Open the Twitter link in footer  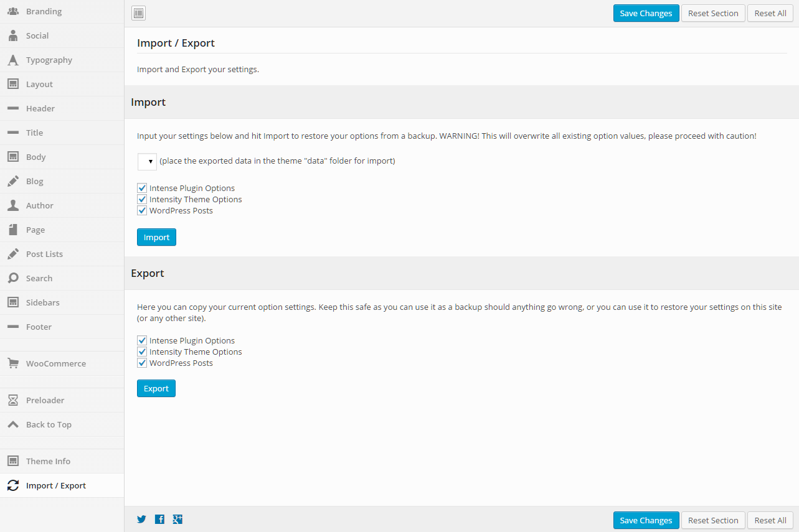pos(141,519)
